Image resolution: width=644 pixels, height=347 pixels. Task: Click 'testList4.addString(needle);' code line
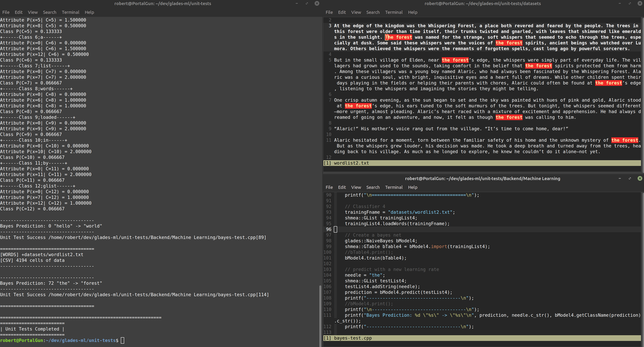pos(382,287)
